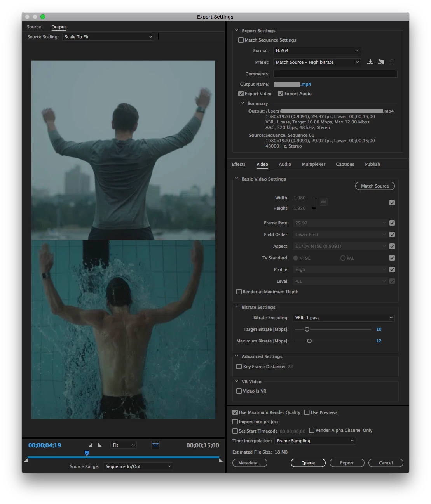Image resolution: width=431 pixels, height=504 pixels.
Task: Uncheck the TV Standard match source checkbox
Action: click(392, 258)
